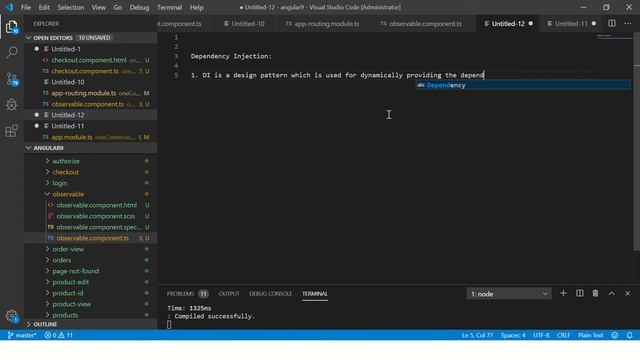
Task: Open the View menu
Action: [98, 7]
